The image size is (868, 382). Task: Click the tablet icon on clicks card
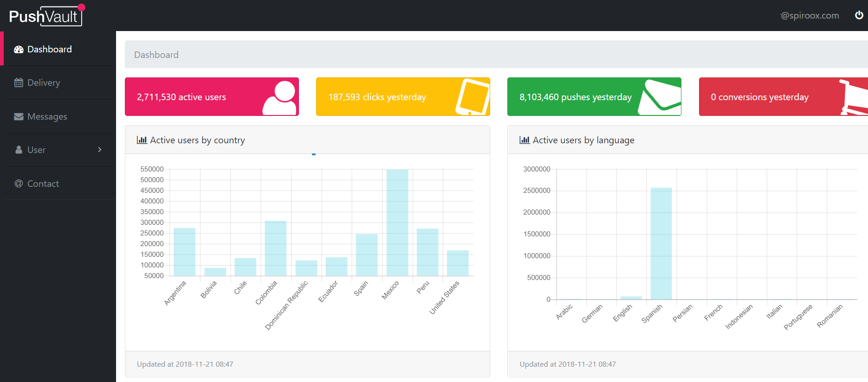tap(473, 97)
